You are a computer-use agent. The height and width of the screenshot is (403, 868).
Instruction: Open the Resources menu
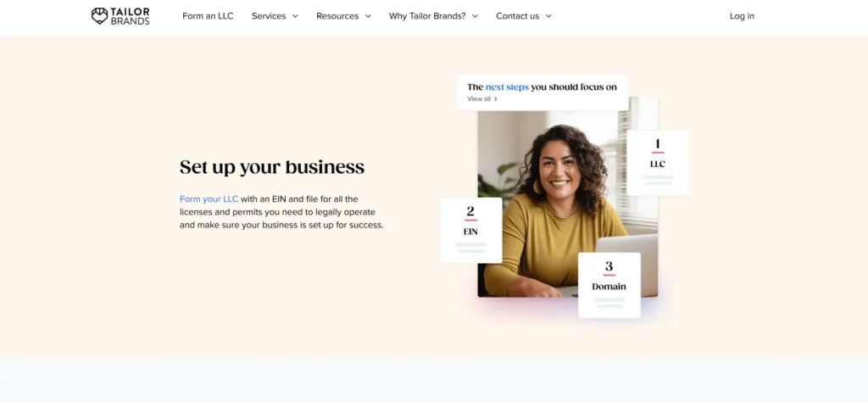pos(337,16)
